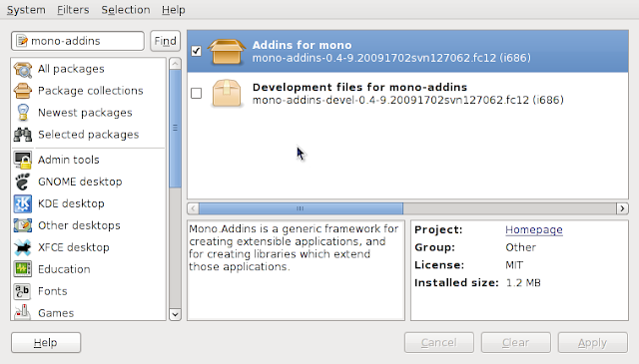The image size is (639, 364).
Task: Click the Fonts icon
Action: (x=23, y=291)
